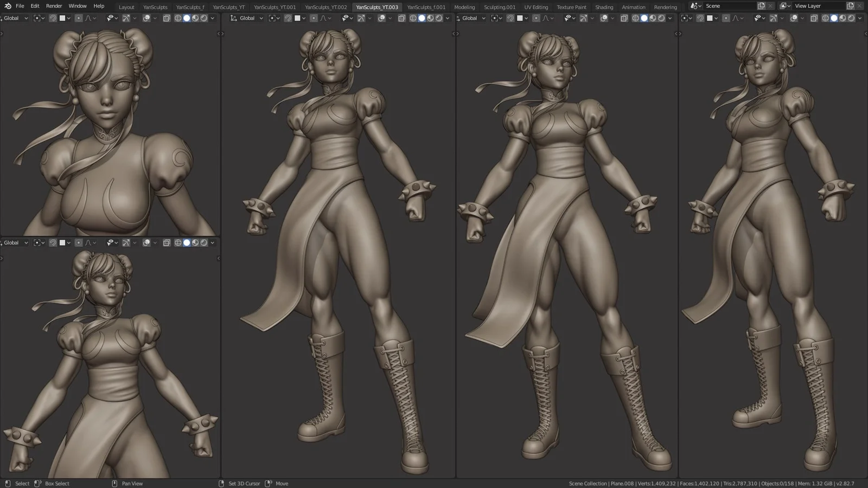Click the New Scene duplicate button

coord(762,5)
